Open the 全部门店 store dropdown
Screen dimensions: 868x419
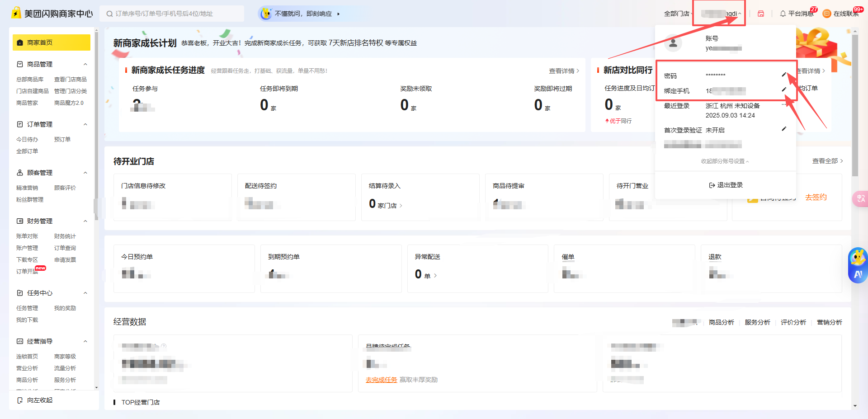678,14
